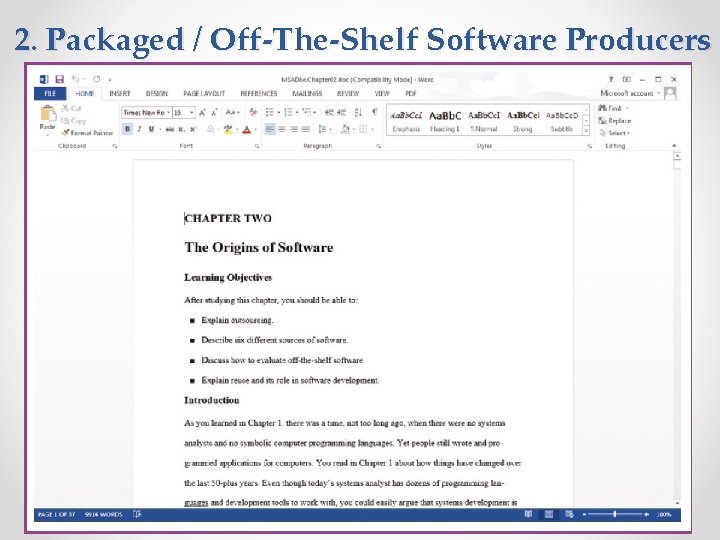Image resolution: width=720 pixels, height=540 pixels.
Task: Click the zoom slider handle in status bar
Action: coord(614,514)
